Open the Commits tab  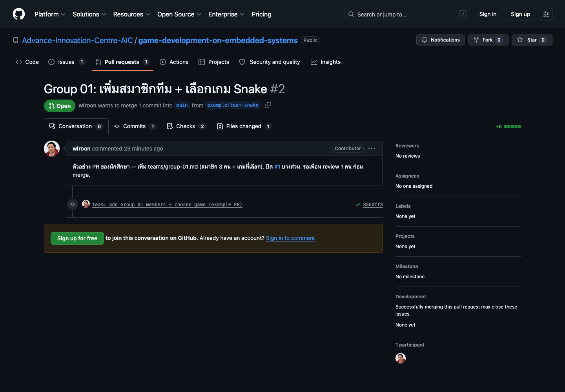pyautogui.click(x=135, y=126)
